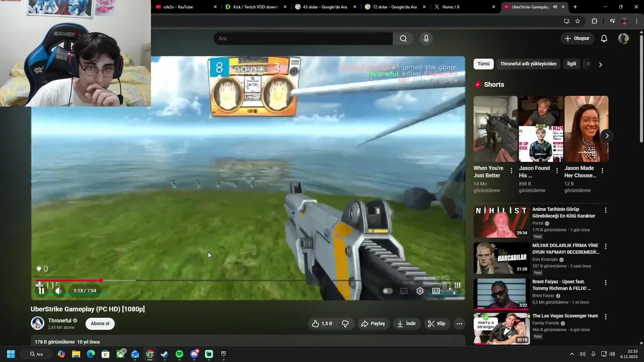The height and width of the screenshot is (362, 644).
Task: Show more Shorts with the next arrow
Action: 607,136
